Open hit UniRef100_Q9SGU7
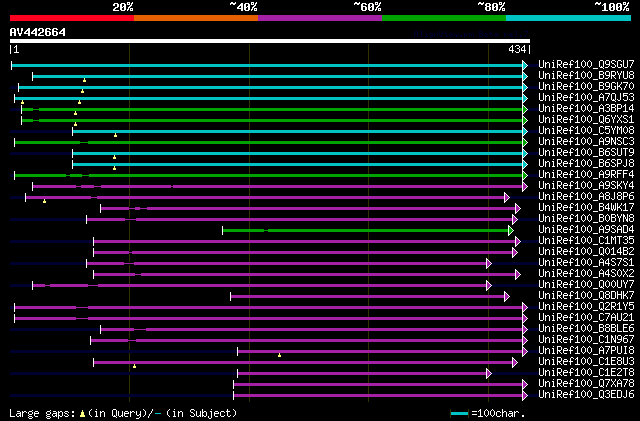This screenshot has height=421, width=640. coord(586,64)
